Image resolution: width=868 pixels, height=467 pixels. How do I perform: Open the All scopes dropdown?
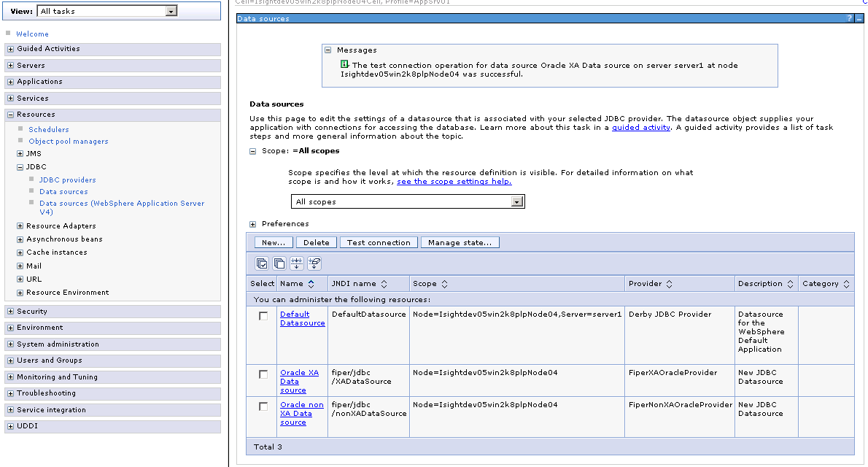517,202
